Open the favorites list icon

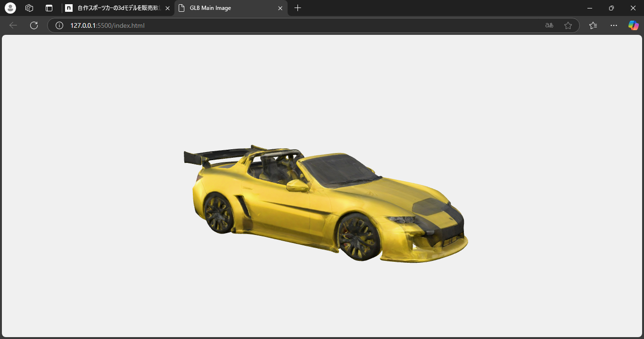pyautogui.click(x=593, y=25)
